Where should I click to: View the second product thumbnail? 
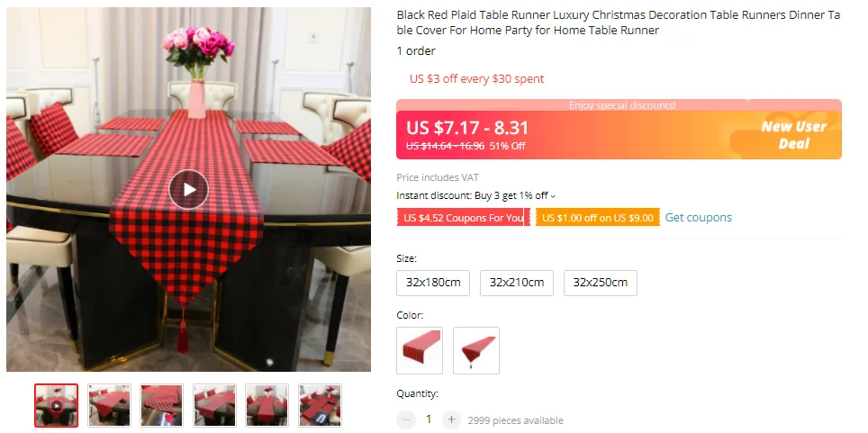[109, 405]
